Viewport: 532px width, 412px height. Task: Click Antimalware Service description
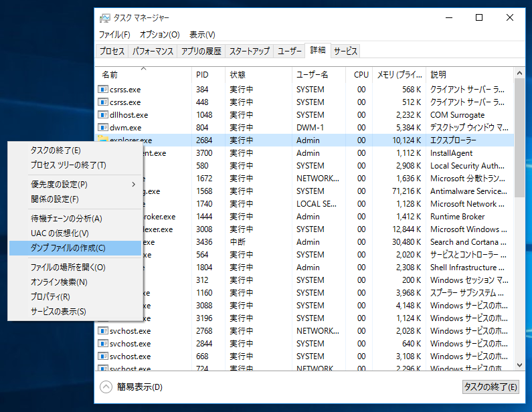click(x=468, y=191)
